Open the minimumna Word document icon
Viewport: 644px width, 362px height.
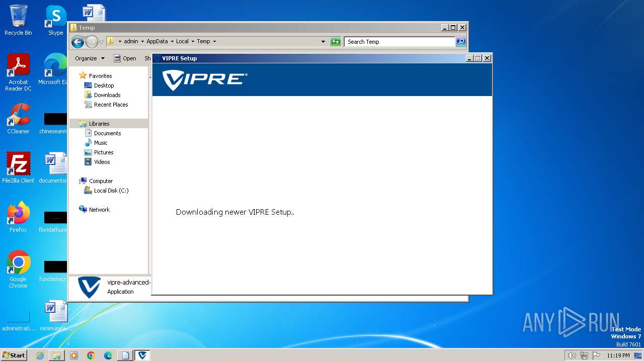click(55, 316)
